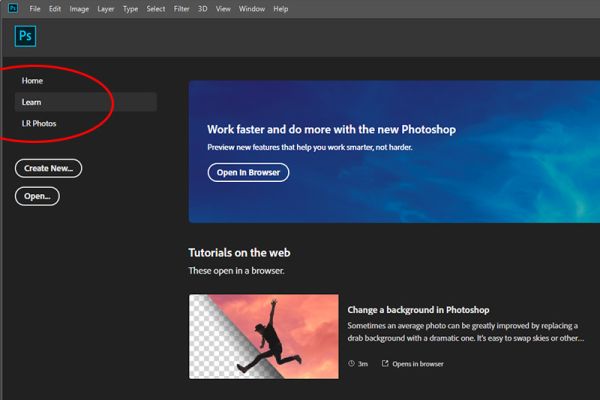Click the 'Opens in browser' external link icon

click(385, 363)
